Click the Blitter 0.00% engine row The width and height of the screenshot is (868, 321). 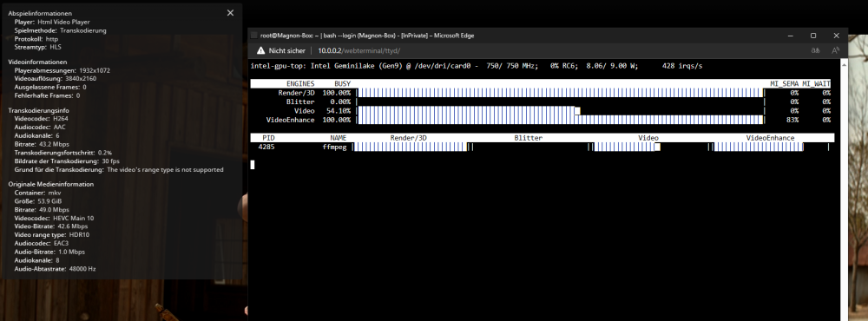click(540, 102)
